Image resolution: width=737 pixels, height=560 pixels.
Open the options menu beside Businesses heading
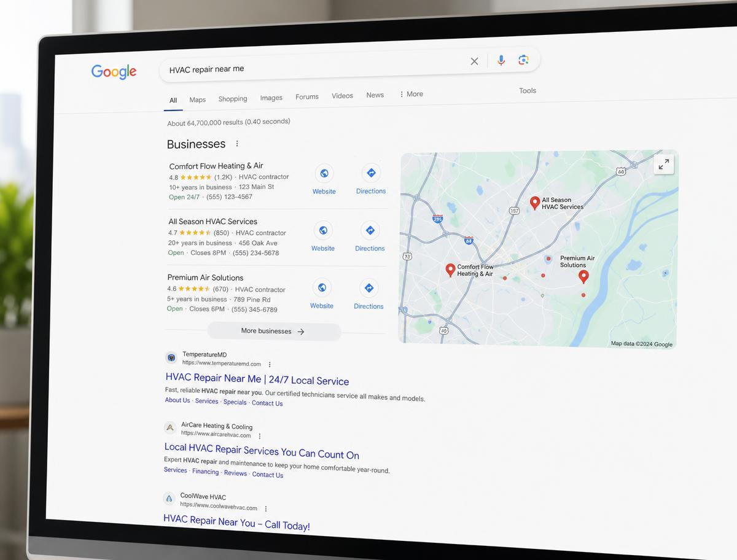[x=237, y=144]
